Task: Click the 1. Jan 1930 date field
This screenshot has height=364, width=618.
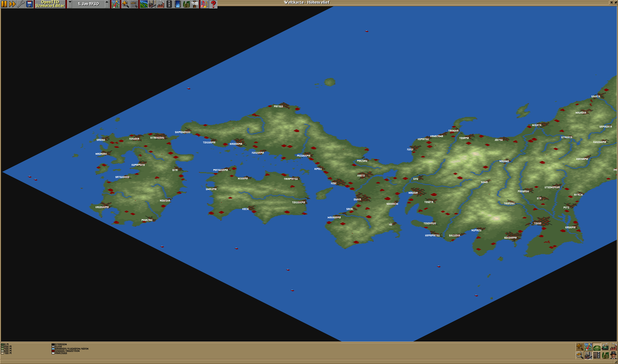Action: coord(88,4)
